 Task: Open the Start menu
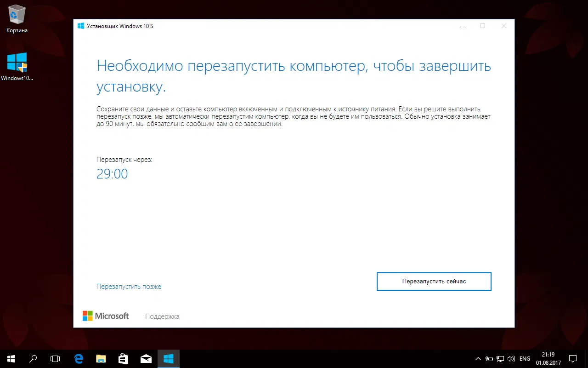coord(11,358)
